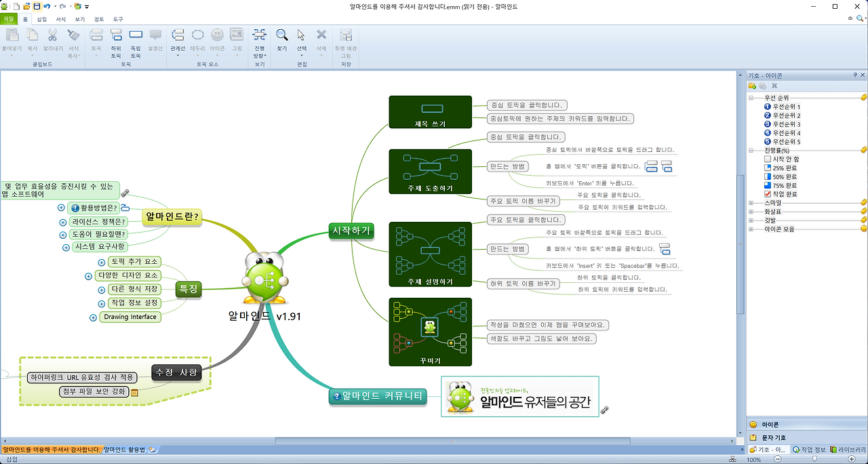Click the 그림 (picture) ribbon icon
This screenshot has height=464, width=868.
[237, 35]
